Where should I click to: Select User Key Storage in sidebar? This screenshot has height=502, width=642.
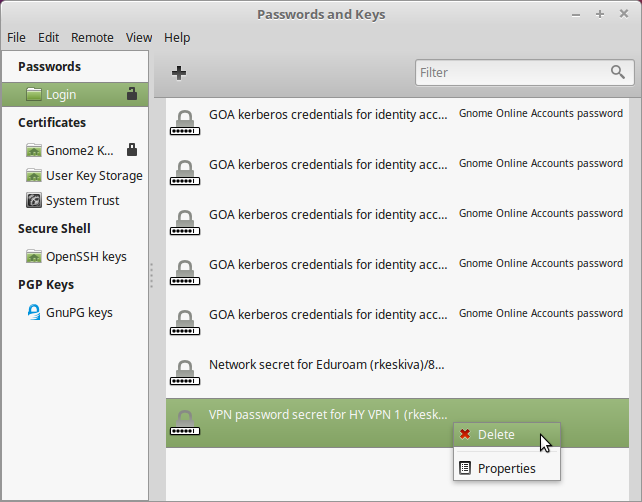pos(75,175)
